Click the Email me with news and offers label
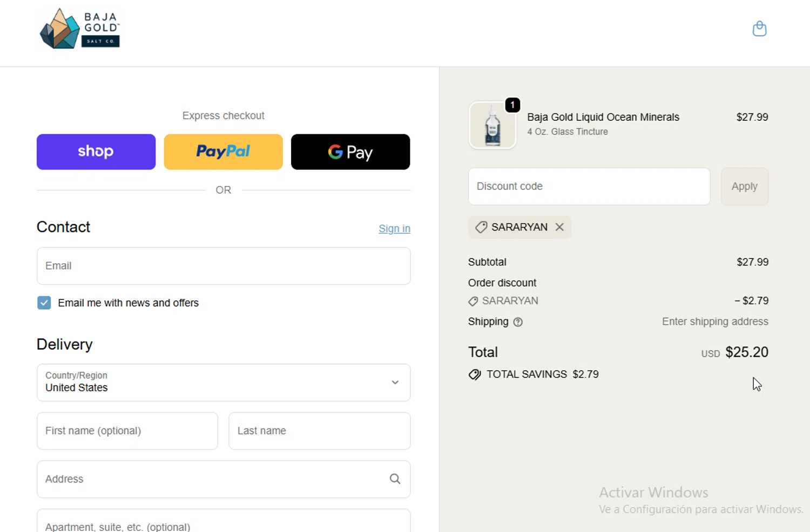The width and height of the screenshot is (810, 532). (x=129, y=303)
